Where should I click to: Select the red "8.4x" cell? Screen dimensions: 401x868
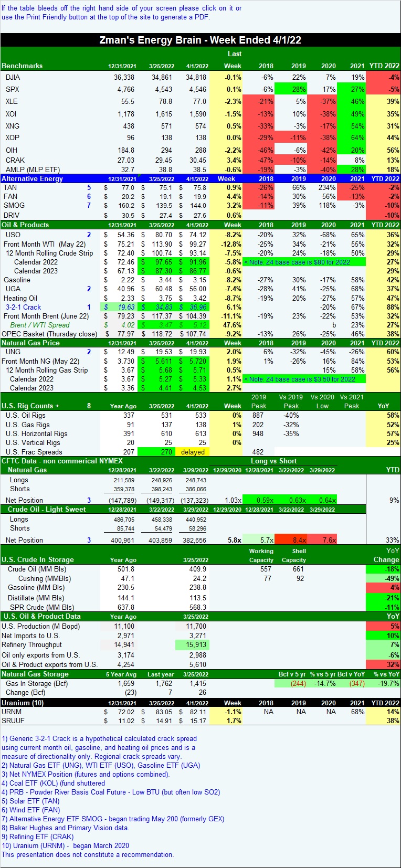point(291,539)
